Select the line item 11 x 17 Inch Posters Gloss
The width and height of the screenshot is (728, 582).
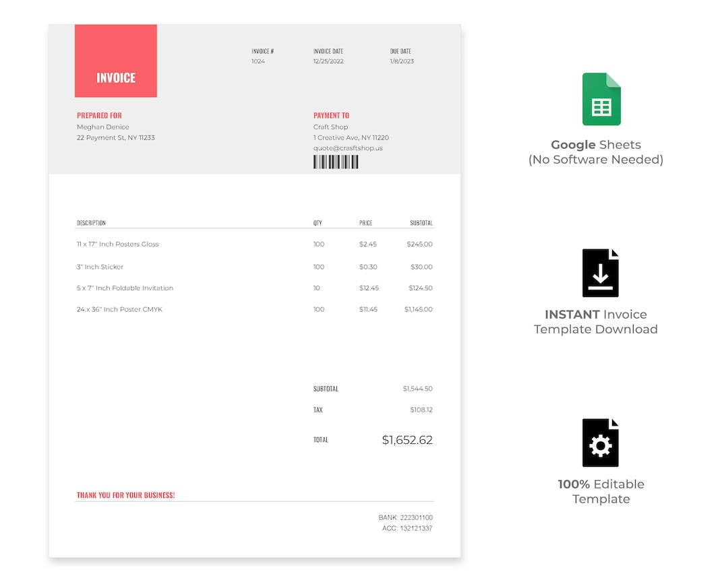click(x=117, y=244)
